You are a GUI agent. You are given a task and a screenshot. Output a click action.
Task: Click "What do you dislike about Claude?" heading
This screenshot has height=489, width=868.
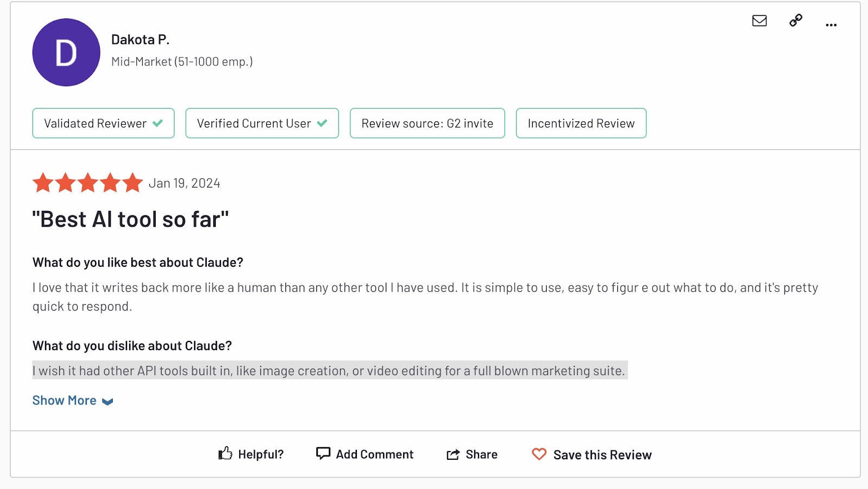click(132, 346)
